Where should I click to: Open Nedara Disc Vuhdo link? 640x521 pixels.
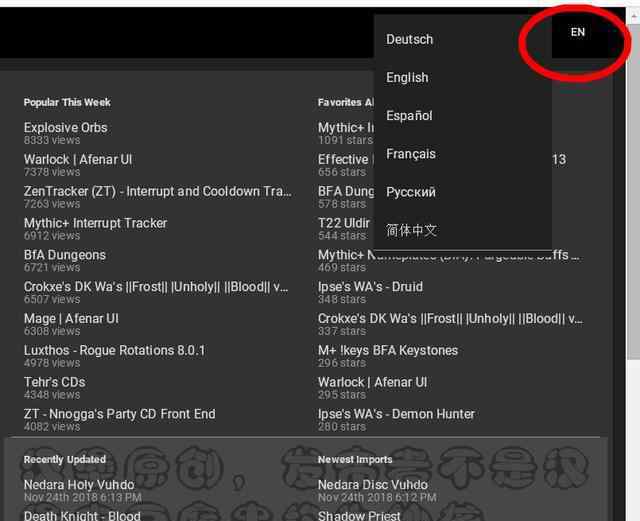point(373,485)
